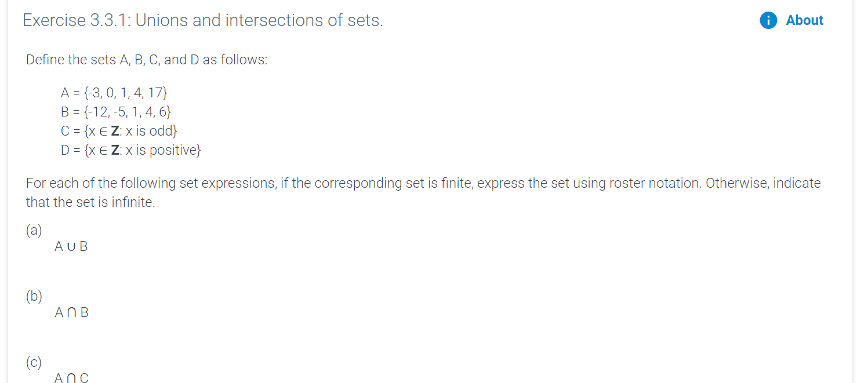Viewport: 868px width, 383px height.
Task: Select the expression A ∩ C
Action: click(70, 377)
